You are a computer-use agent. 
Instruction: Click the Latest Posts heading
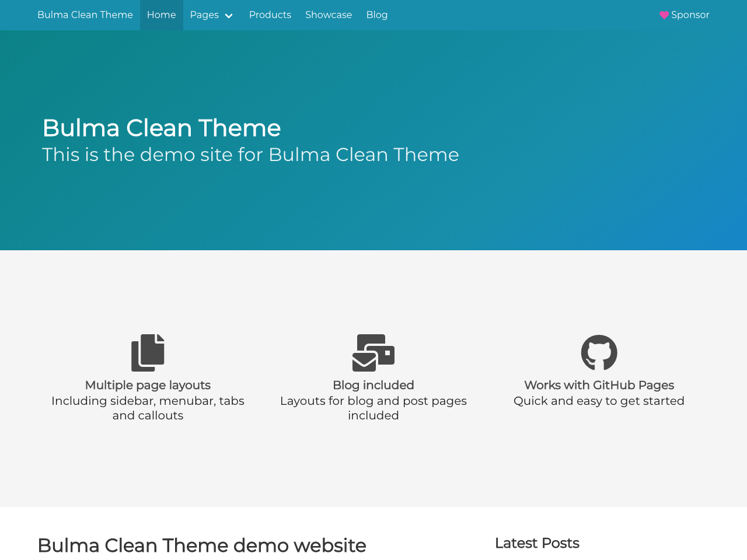(537, 541)
